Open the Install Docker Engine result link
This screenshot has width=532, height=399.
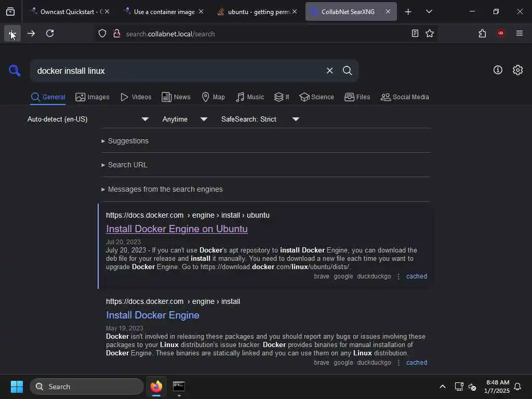(x=153, y=315)
